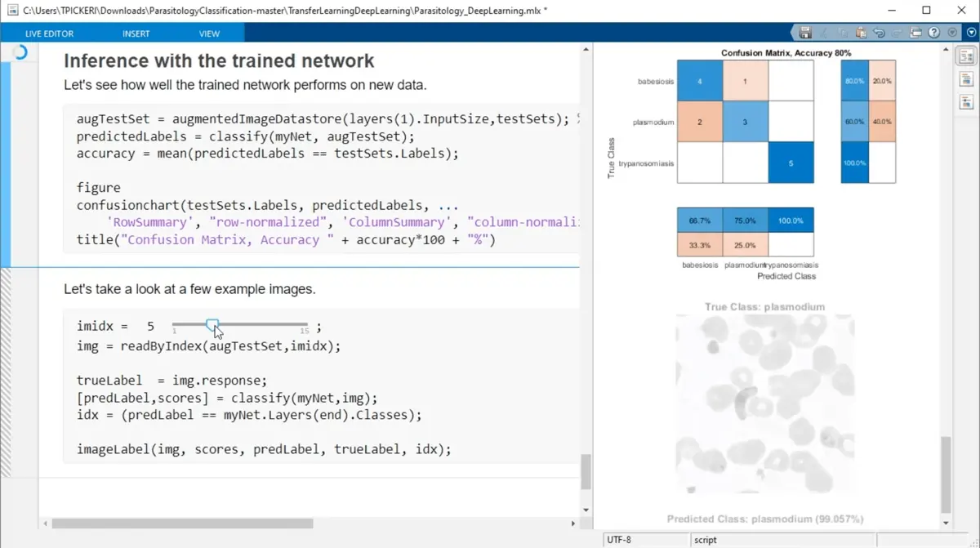Open the INSERT tab
Screen dimensions: 980x548
(x=136, y=33)
